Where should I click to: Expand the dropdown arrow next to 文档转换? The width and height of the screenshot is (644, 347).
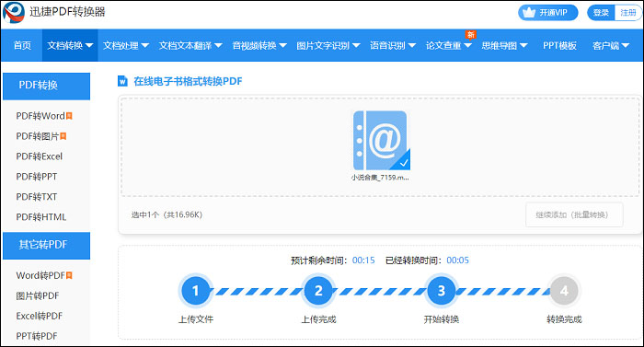[x=89, y=46]
